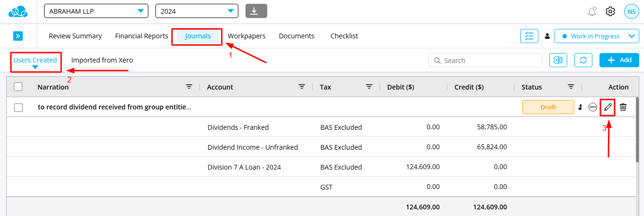Click the download icon button

click(x=256, y=11)
